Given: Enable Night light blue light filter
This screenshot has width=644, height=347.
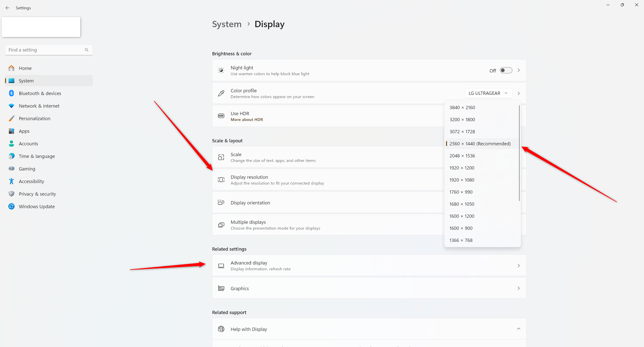Looking at the screenshot, I should coord(506,70).
